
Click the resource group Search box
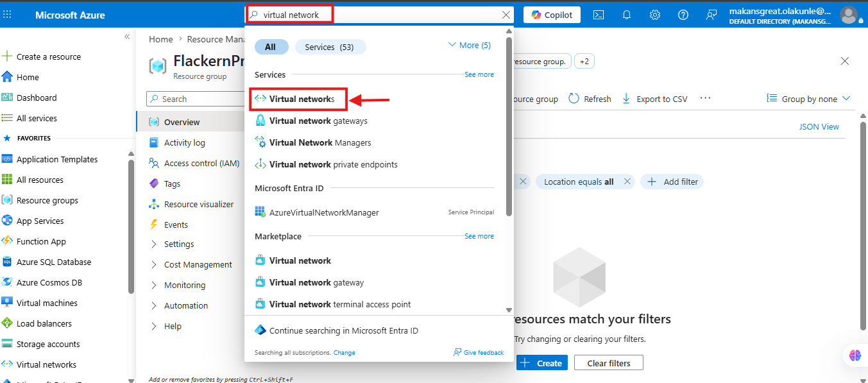pyautogui.click(x=195, y=99)
